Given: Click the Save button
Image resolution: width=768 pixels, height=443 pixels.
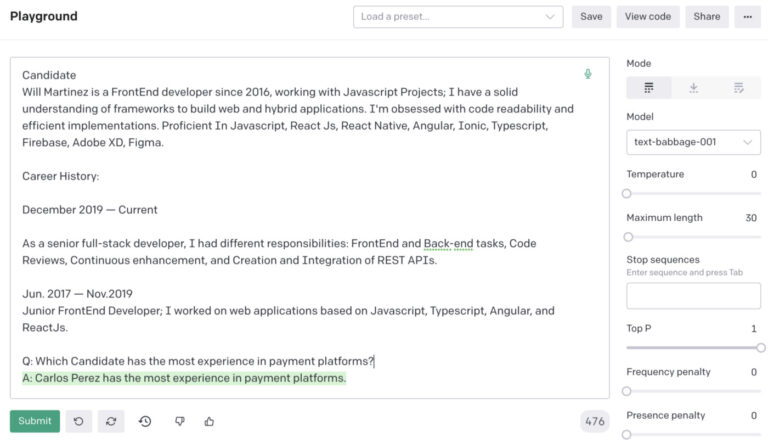Looking at the screenshot, I should (x=591, y=17).
